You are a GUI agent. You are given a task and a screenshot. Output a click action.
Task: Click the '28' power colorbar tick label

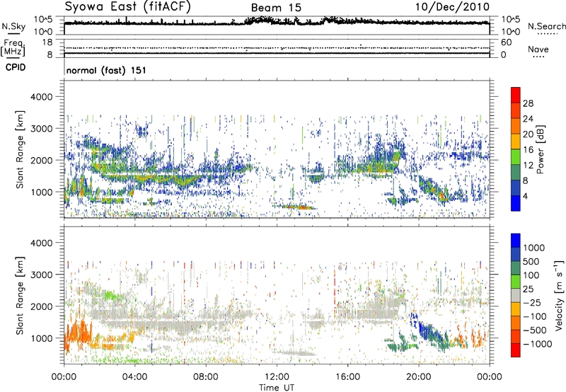pos(528,103)
